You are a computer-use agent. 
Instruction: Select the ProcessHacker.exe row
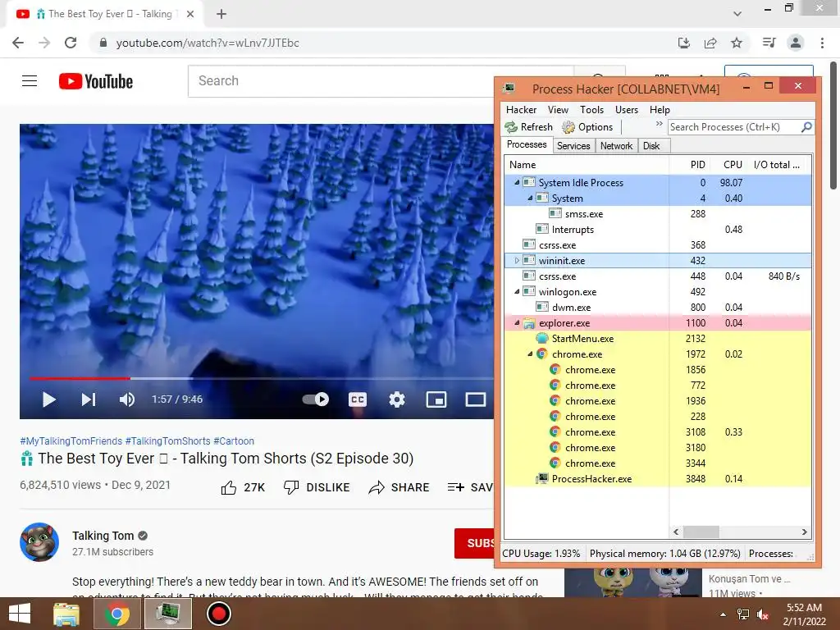pyautogui.click(x=658, y=479)
